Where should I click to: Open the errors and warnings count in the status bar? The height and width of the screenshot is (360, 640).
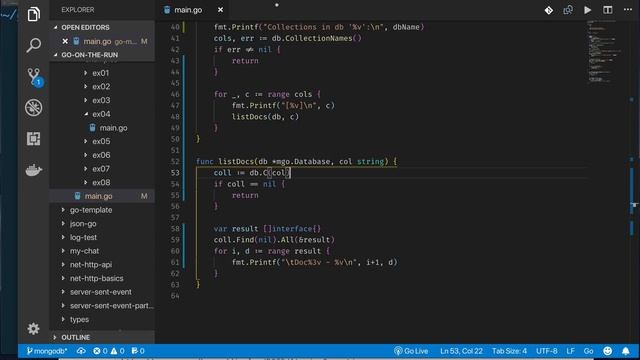pos(109,351)
